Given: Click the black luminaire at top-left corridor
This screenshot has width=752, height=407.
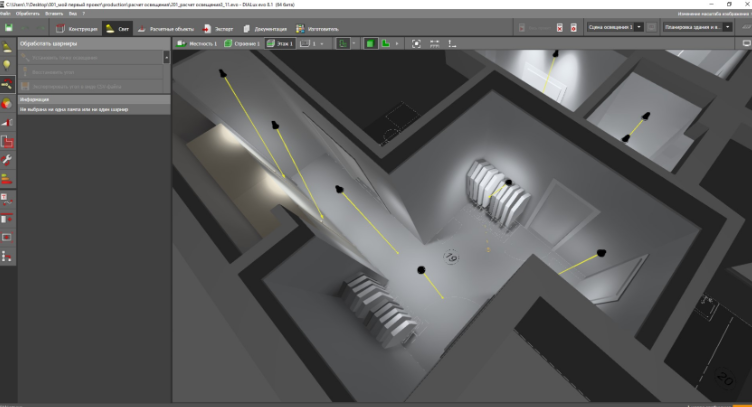Looking at the screenshot, I should 223,73.
